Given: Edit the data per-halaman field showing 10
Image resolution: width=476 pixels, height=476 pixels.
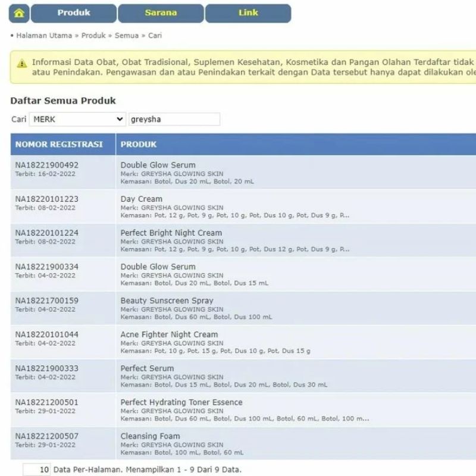Looking at the screenshot, I should coord(37,469).
